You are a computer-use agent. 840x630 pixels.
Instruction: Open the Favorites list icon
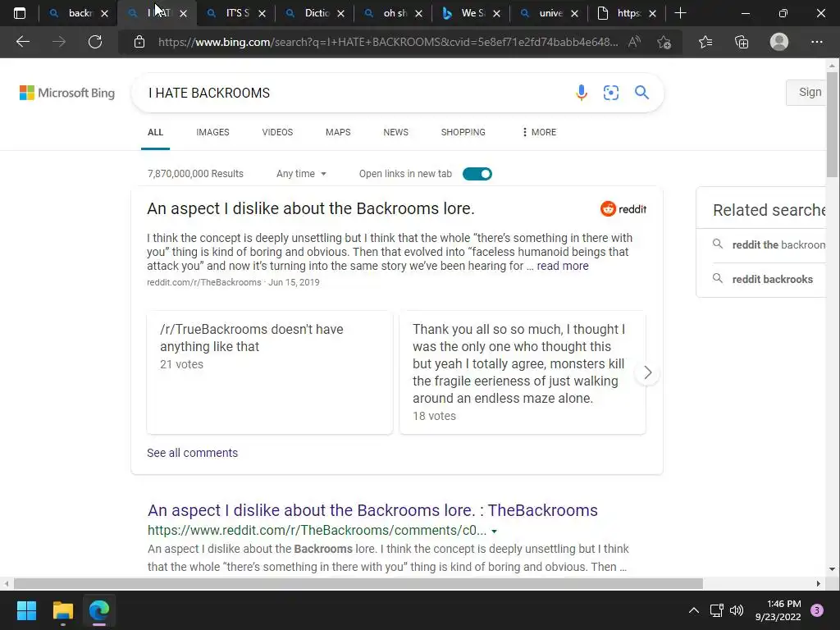click(705, 42)
